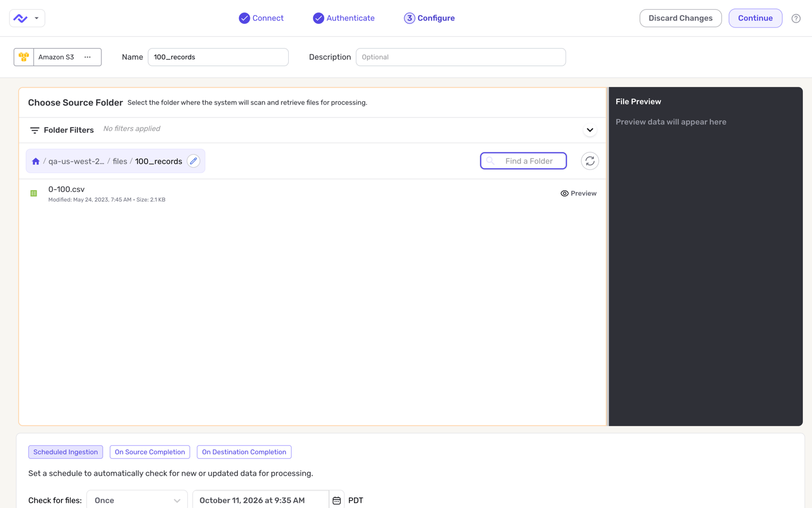Select the Configure step

point(430,18)
